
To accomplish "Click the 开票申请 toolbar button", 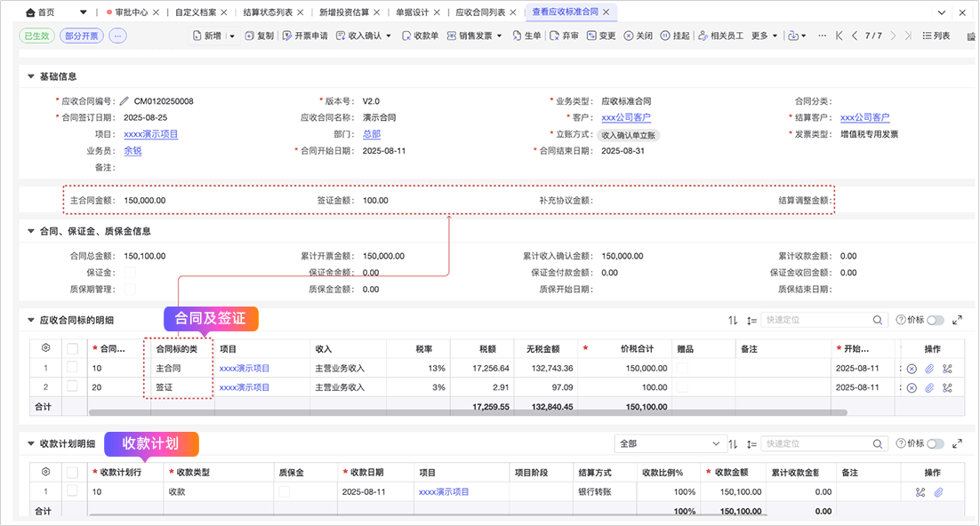I will point(305,36).
